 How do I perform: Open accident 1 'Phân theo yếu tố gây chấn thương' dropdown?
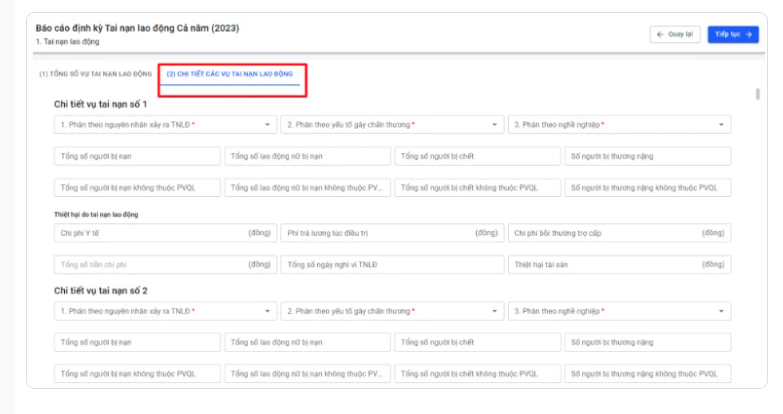click(392, 125)
